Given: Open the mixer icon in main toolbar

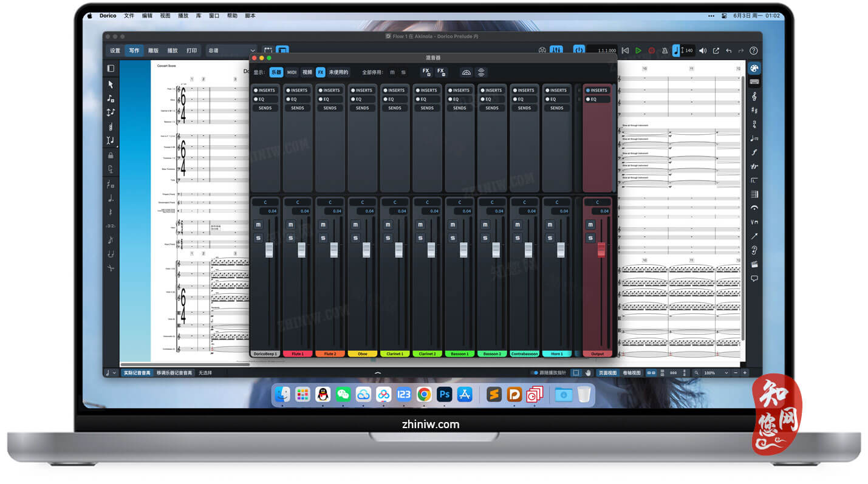Looking at the screenshot, I should [556, 50].
